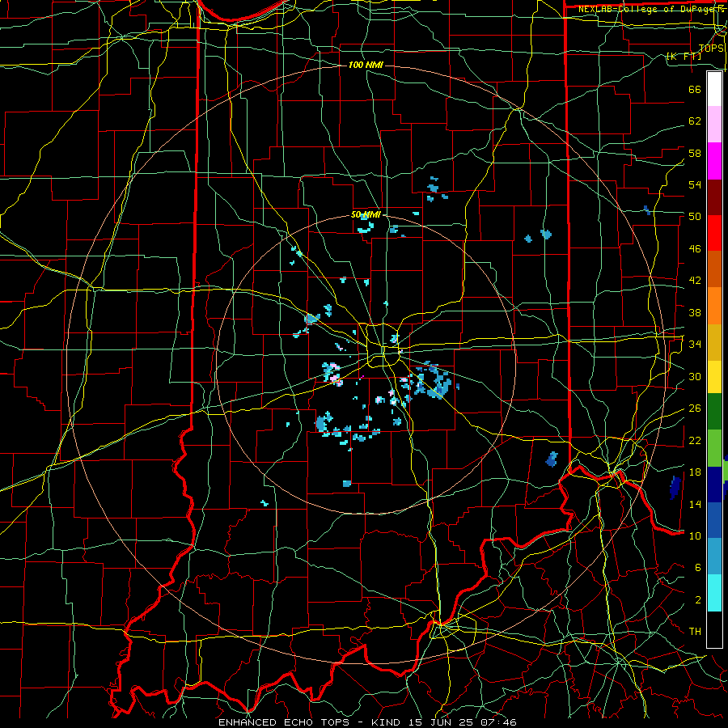Click the '18' legend label
The width and height of the screenshot is (728, 728).
click(695, 472)
